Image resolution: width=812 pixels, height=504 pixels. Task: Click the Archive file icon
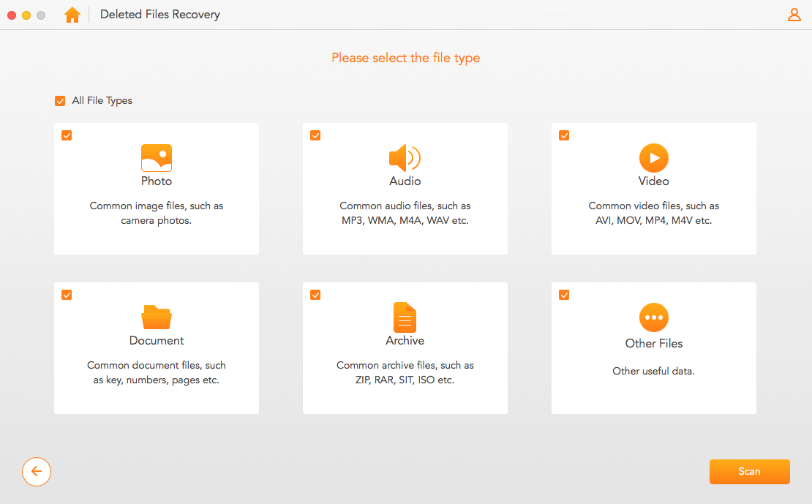click(x=405, y=317)
